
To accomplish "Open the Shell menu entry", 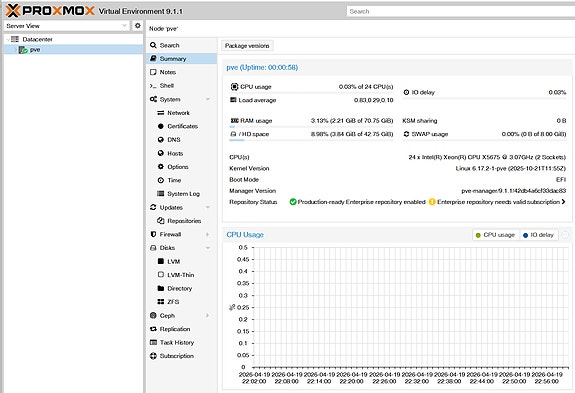I will pos(182,86).
